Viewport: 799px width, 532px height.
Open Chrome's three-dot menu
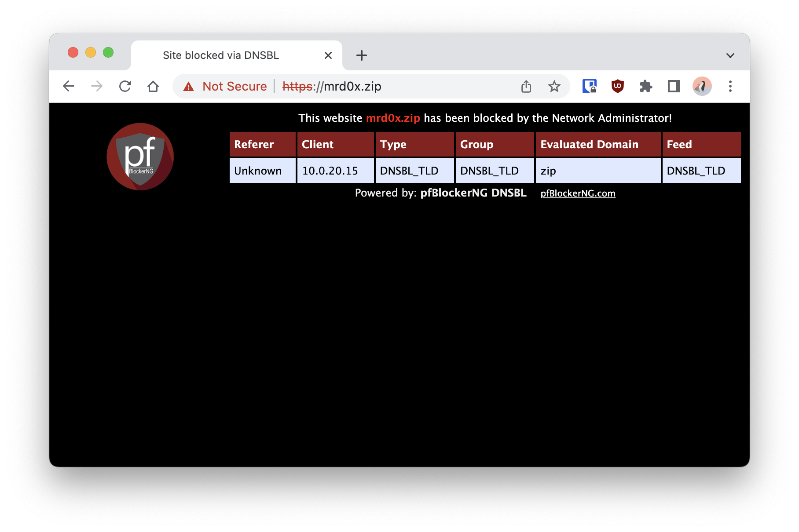(730, 86)
